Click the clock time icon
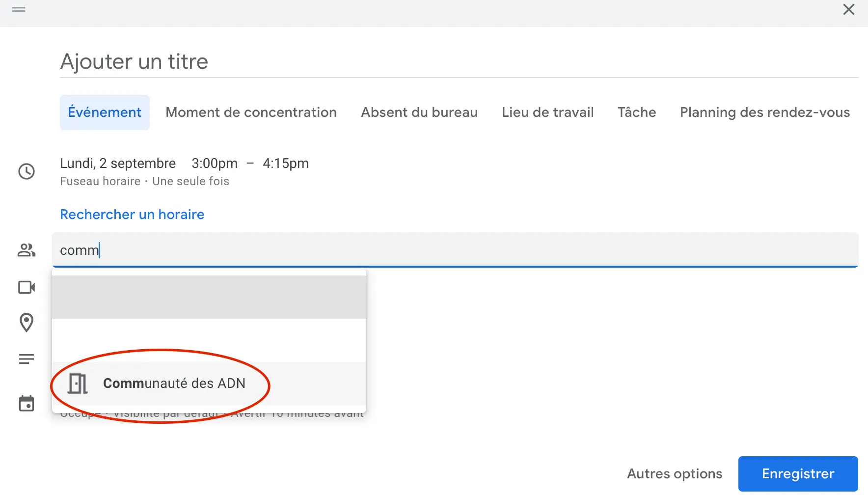Screen dimensions: 868x495 [x=27, y=171]
